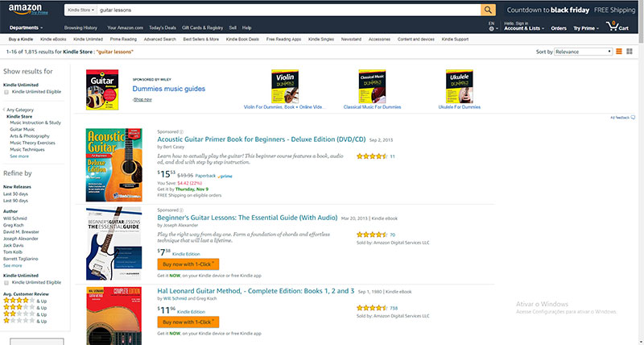Click star rating of Hal Leonard Guitar Method

[x=372, y=308]
